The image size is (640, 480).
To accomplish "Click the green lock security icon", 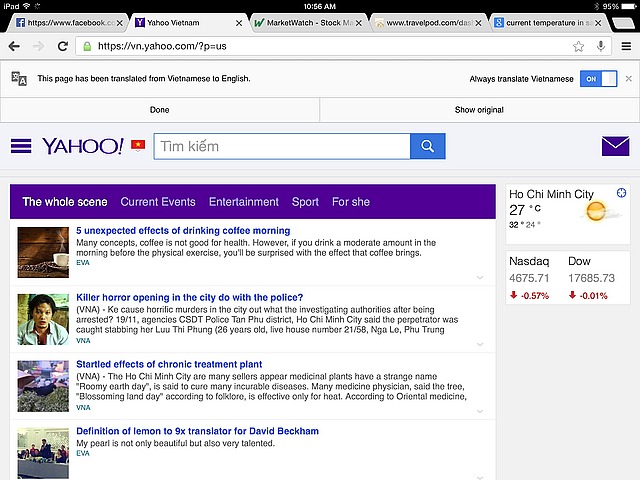I will 87,46.
